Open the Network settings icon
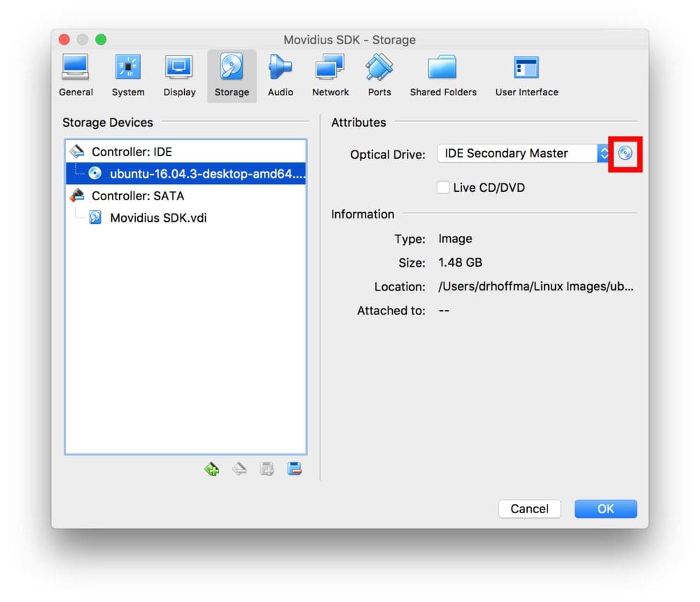This screenshot has width=700, height=602. [x=330, y=75]
